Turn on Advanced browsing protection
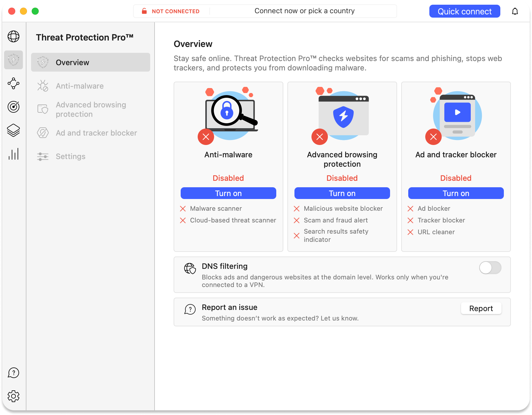The image size is (532, 415). pos(342,193)
